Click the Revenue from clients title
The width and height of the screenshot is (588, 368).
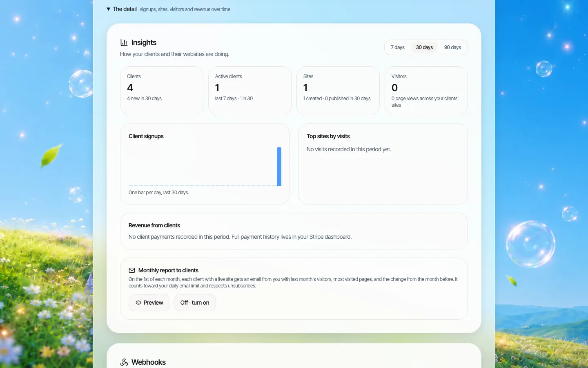[154, 225]
